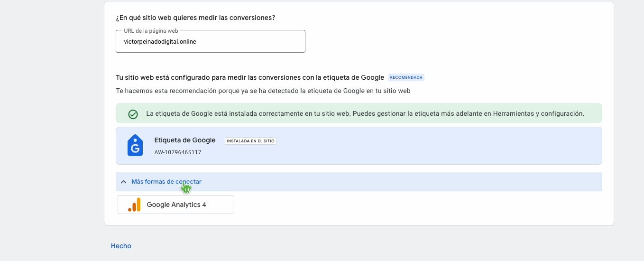The image size is (644, 261).
Task: Click the "Recomendada" badge
Action: (406, 77)
